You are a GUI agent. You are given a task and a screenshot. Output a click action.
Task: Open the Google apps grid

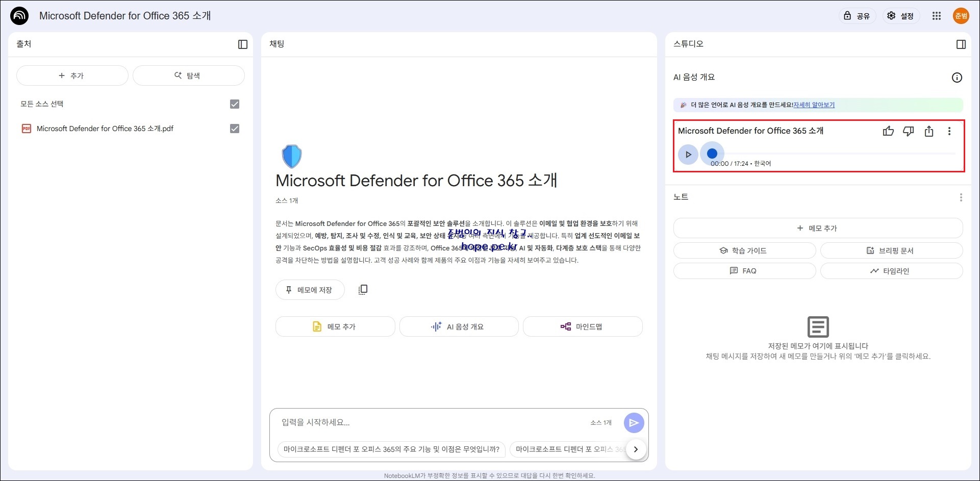coord(937,16)
